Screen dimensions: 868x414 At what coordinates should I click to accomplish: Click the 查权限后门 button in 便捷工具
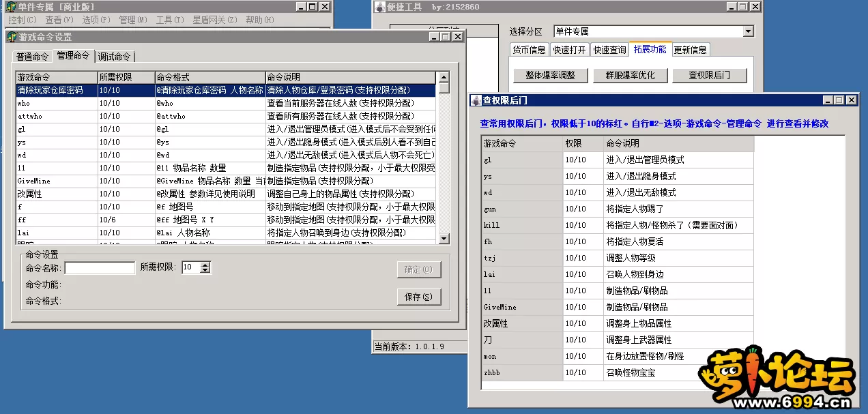[x=710, y=75]
